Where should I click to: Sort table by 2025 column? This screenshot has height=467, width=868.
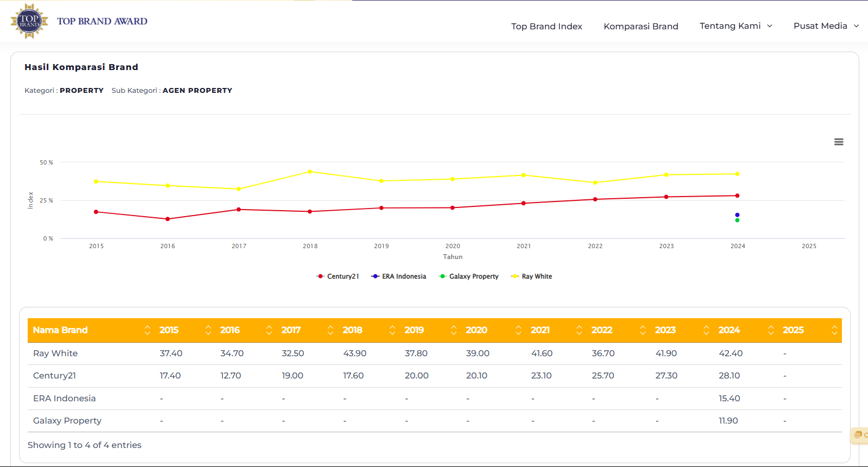pyautogui.click(x=810, y=330)
